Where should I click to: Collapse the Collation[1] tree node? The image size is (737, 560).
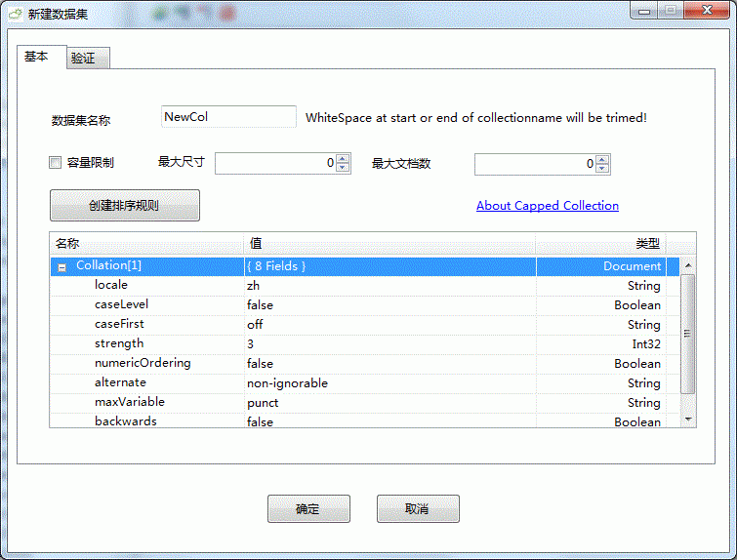coord(62,267)
